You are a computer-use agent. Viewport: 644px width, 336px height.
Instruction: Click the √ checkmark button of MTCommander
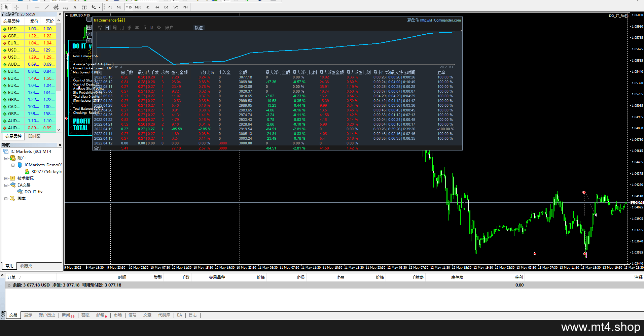point(89,41)
